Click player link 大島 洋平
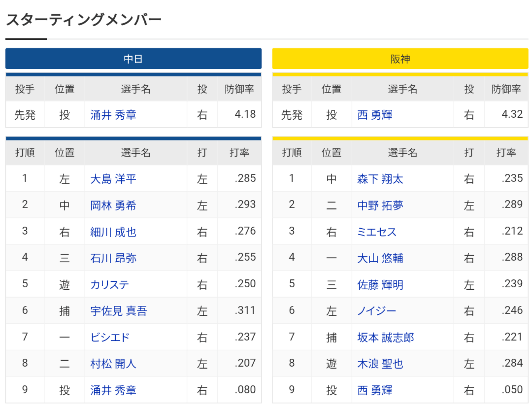 (113, 179)
